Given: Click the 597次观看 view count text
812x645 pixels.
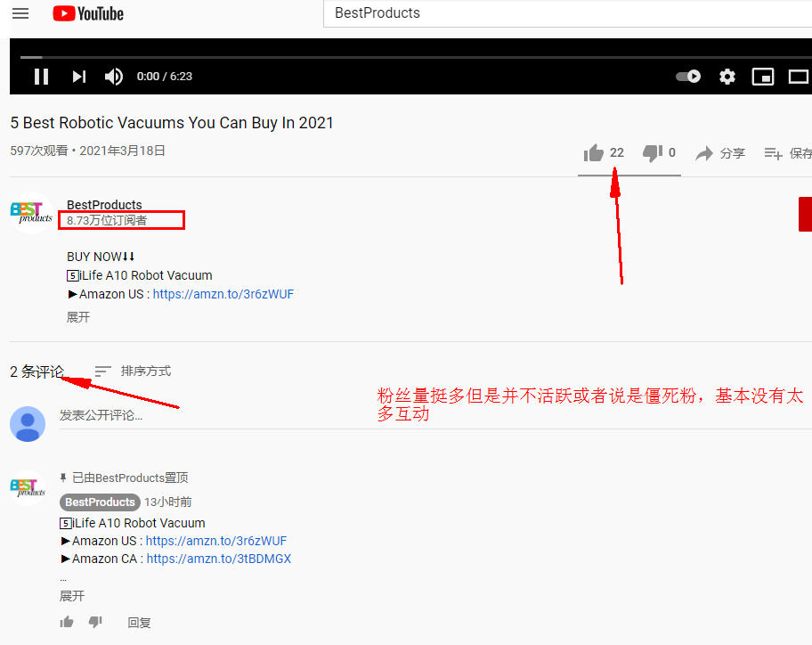Looking at the screenshot, I should (39, 151).
